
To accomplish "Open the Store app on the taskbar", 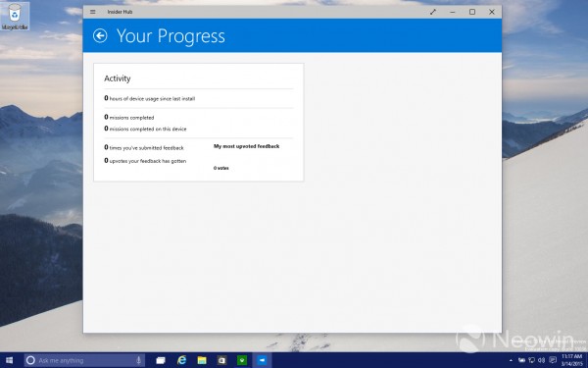I will (222, 360).
